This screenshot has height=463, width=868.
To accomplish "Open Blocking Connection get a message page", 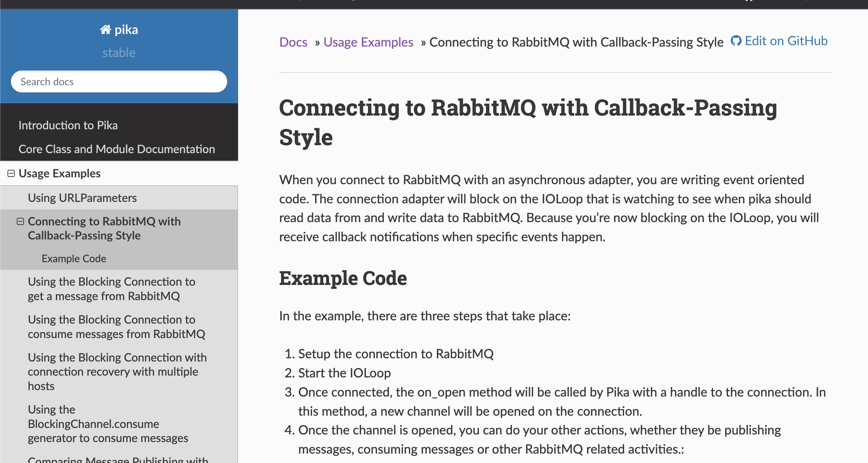I will click(111, 289).
